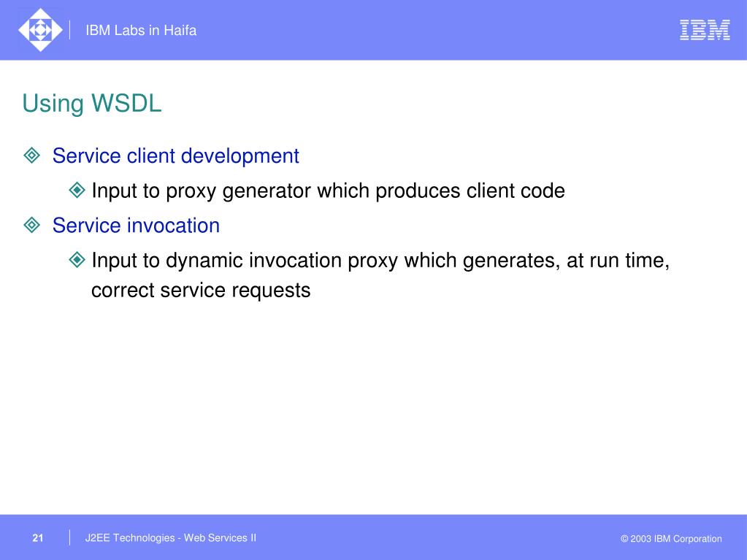
Task: Click the line Input to proxy generator which produces client code
Action: click(329, 191)
